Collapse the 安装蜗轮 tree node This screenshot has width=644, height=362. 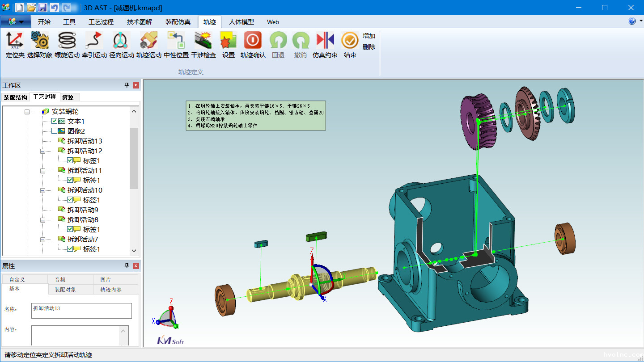[x=27, y=112]
